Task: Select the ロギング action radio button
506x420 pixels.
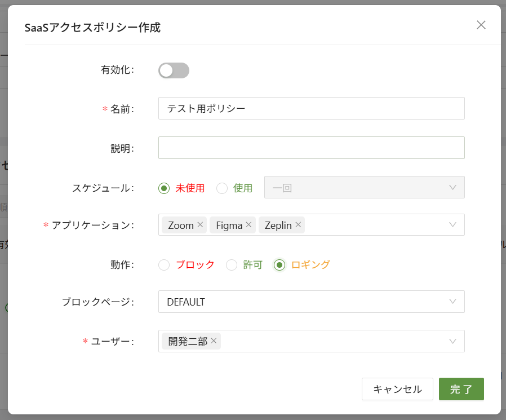Action: tap(279, 265)
